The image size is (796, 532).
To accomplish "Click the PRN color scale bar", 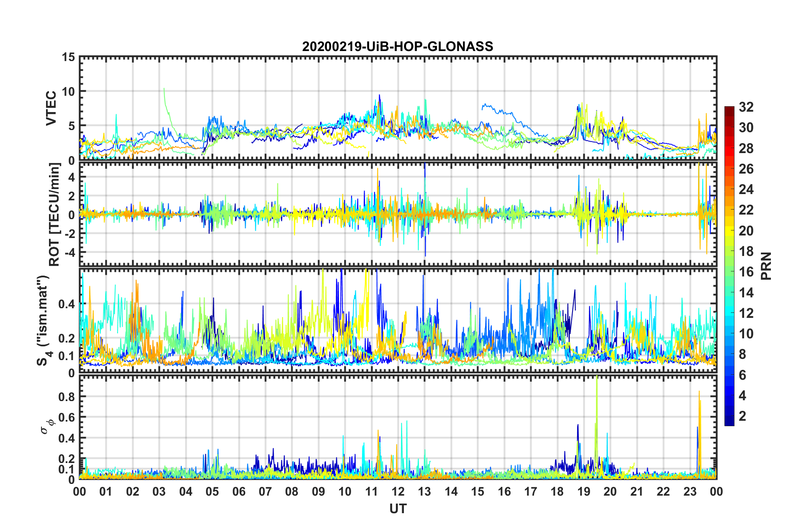I will click(x=729, y=266).
